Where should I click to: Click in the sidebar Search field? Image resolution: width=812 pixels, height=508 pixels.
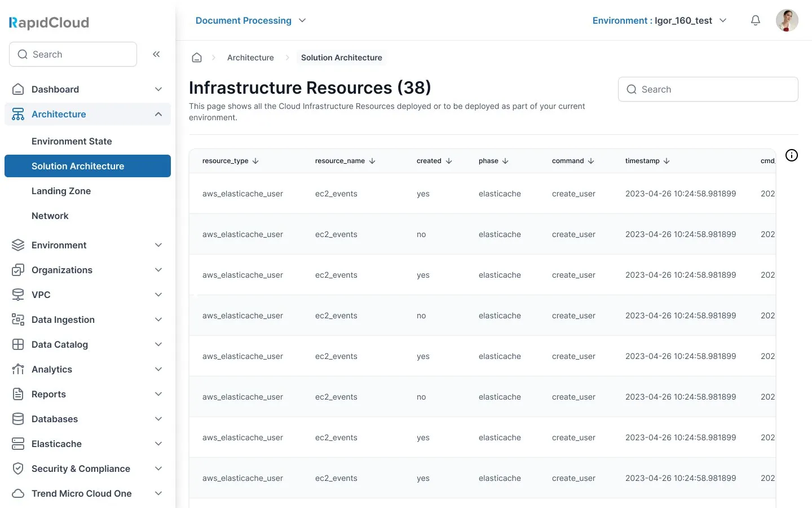pyautogui.click(x=73, y=54)
